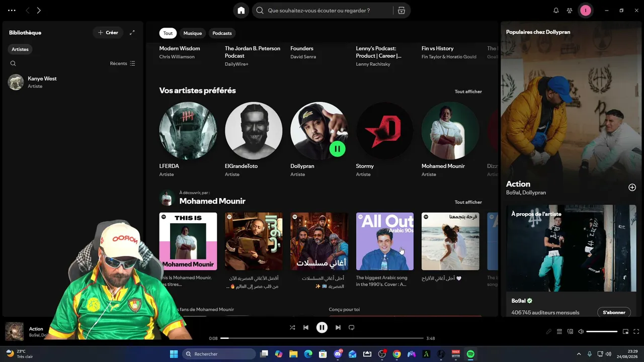Switch to the Podcasts tab
644x362 pixels.
coord(222,33)
